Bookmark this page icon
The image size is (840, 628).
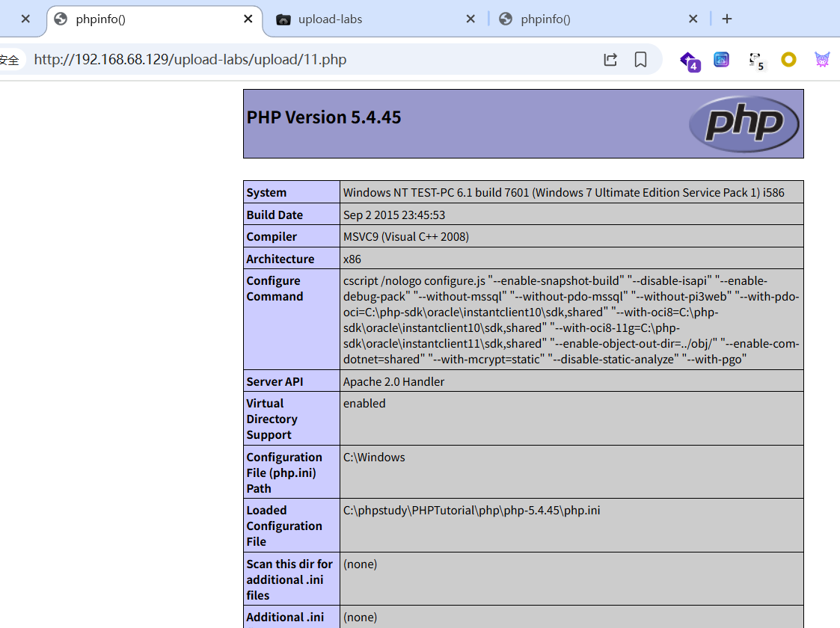[640, 59]
